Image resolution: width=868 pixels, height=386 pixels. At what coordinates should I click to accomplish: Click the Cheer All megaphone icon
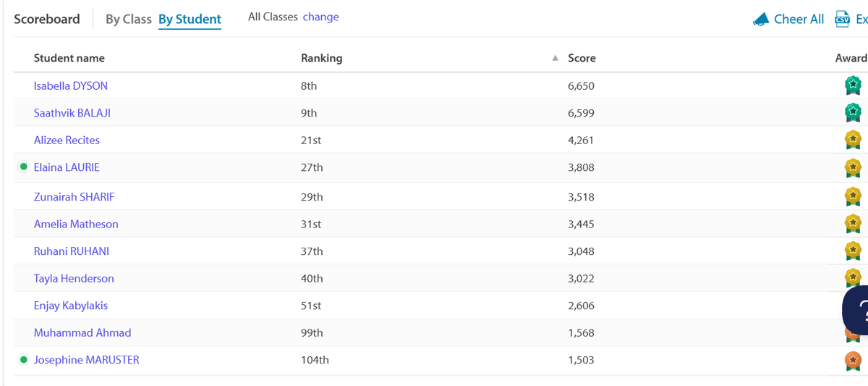point(760,20)
